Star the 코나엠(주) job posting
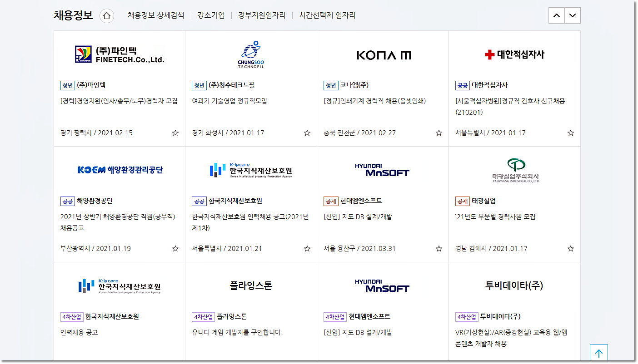 pos(439,133)
